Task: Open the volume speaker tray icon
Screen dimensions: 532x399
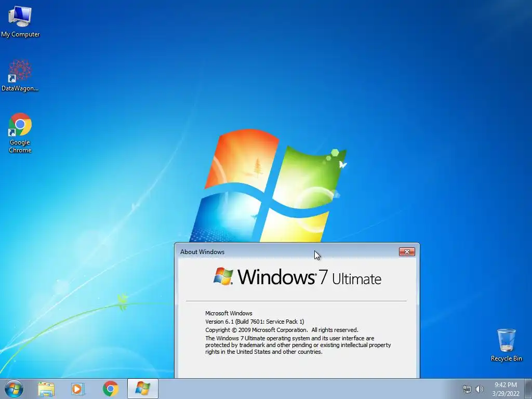Action: [x=480, y=389]
